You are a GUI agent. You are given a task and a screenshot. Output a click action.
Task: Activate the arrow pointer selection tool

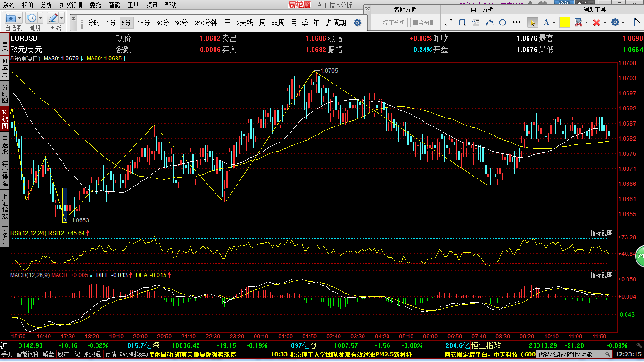[532, 22]
